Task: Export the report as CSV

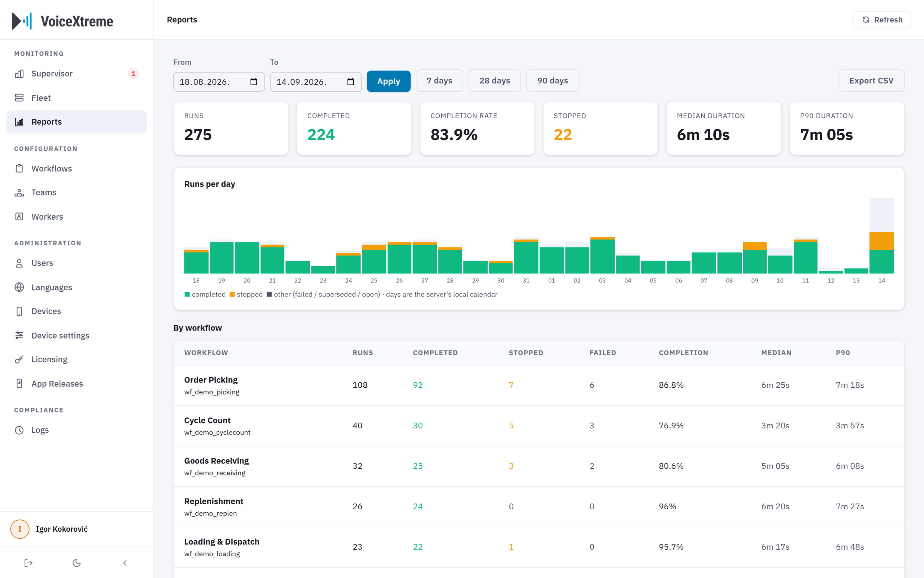Action: click(871, 81)
